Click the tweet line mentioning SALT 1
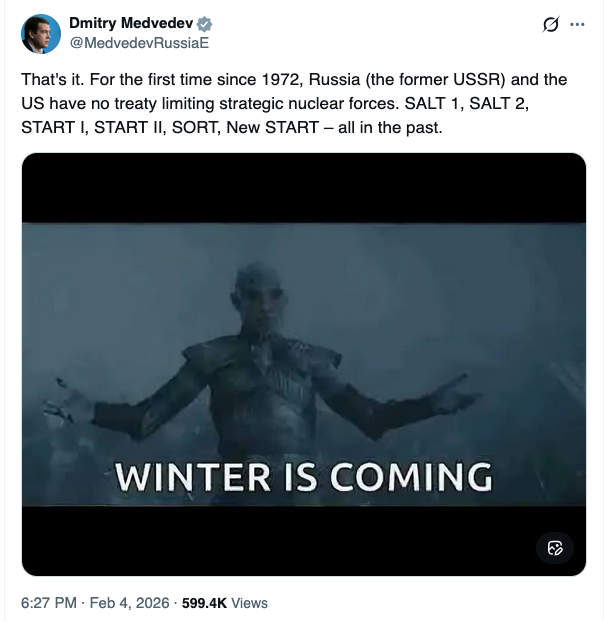 click(275, 103)
